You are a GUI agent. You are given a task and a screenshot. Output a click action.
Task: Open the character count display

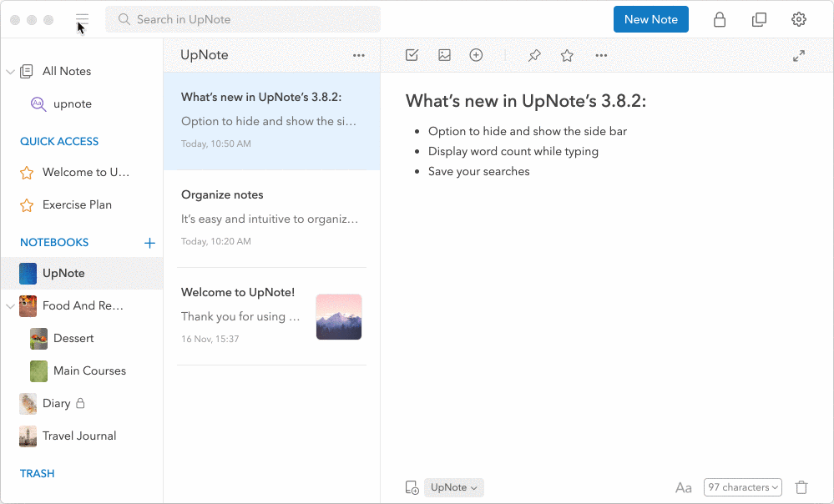742,487
